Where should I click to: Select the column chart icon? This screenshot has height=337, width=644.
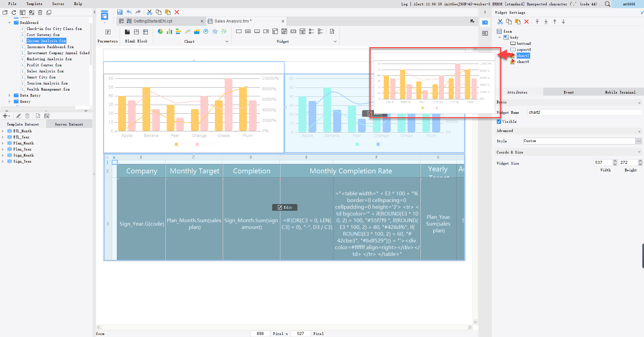[169, 31]
